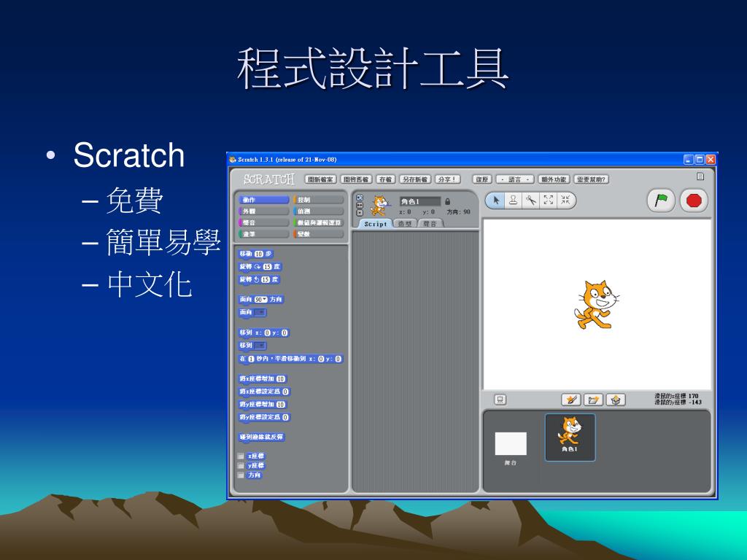Click the 額外功能 button

[554, 179]
